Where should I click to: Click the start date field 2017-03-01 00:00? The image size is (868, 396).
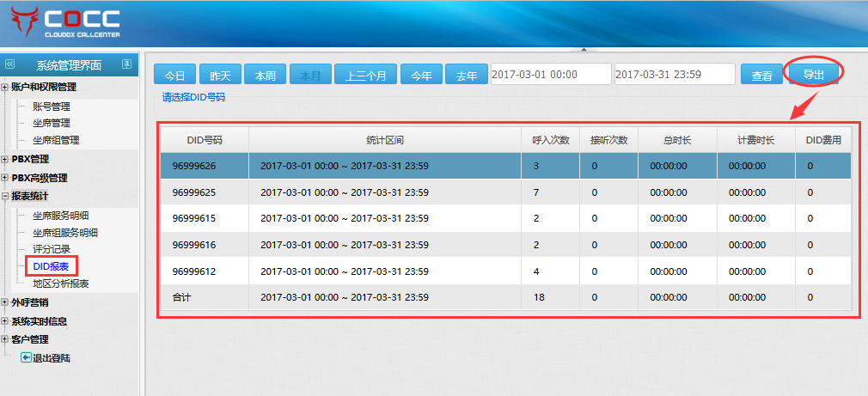550,75
